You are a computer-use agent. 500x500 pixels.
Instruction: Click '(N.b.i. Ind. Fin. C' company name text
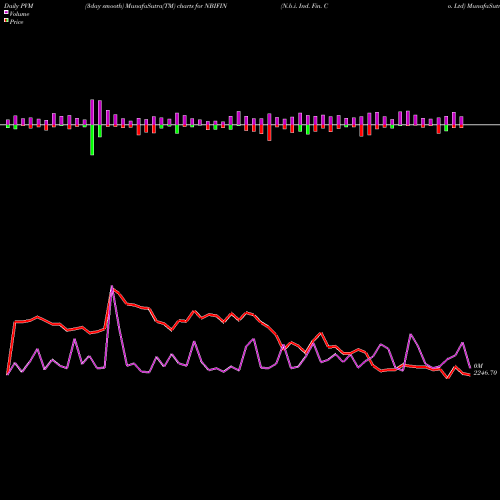[x=304, y=6]
